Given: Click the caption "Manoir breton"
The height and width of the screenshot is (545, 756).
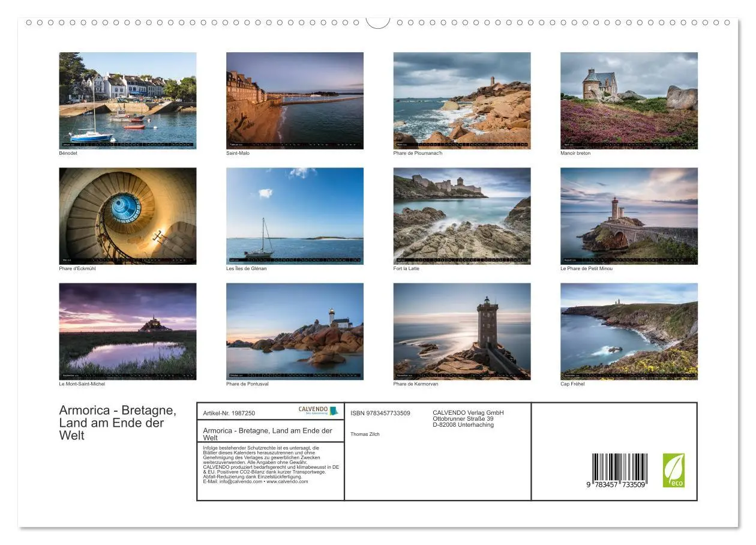Looking at the screenshot, I should [x=575, y=153].
